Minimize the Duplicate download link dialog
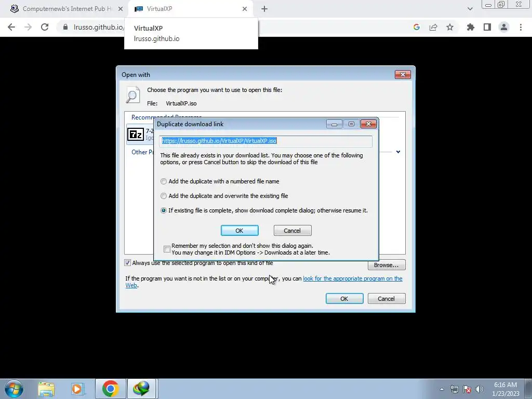 coord(334,124)
